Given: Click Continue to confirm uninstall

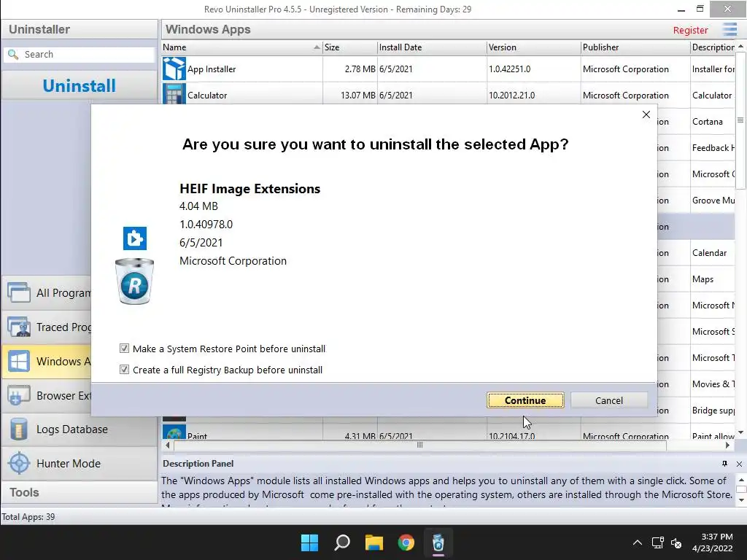Looking at the screenshot, I should coord(525,400).
